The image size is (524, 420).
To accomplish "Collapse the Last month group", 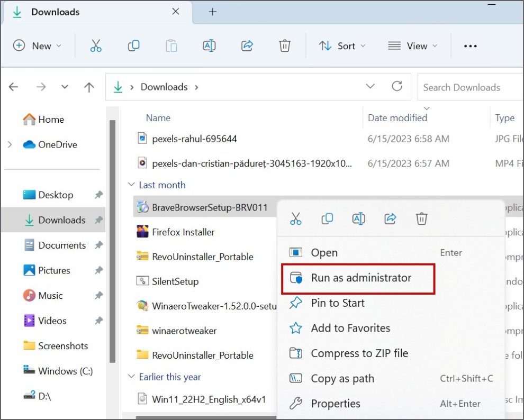I will tap(131, 185).
